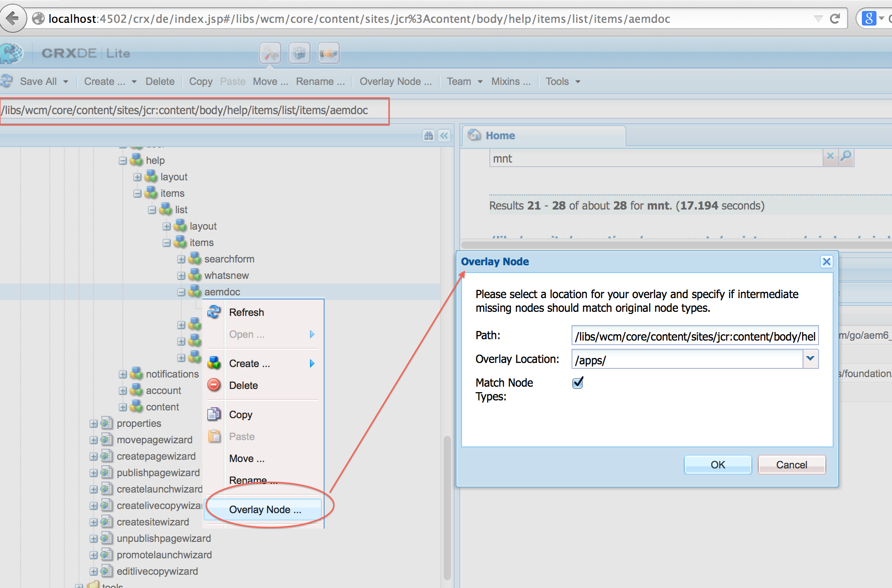
Task: Open the package manager icon in header
Action: (299, 53)
